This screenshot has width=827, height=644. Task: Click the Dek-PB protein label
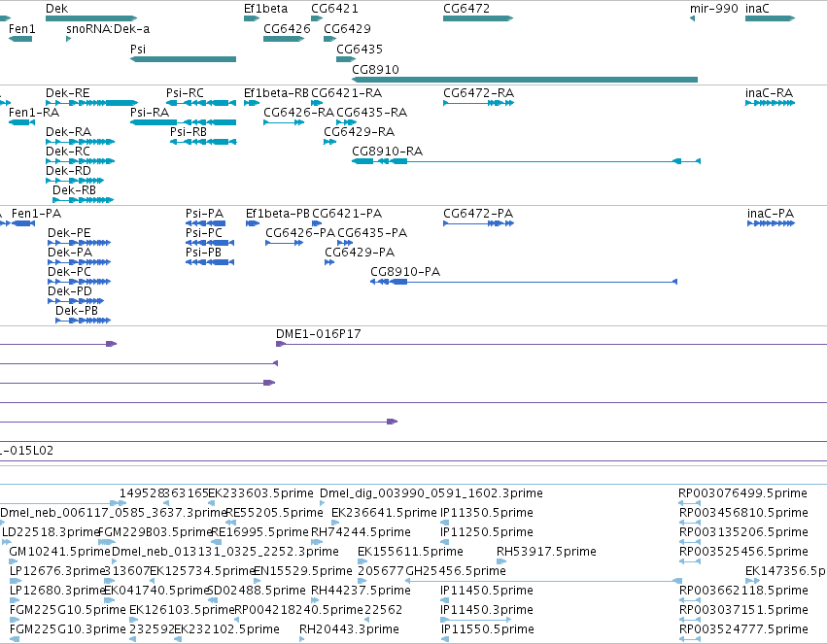[x=77, y=311]
